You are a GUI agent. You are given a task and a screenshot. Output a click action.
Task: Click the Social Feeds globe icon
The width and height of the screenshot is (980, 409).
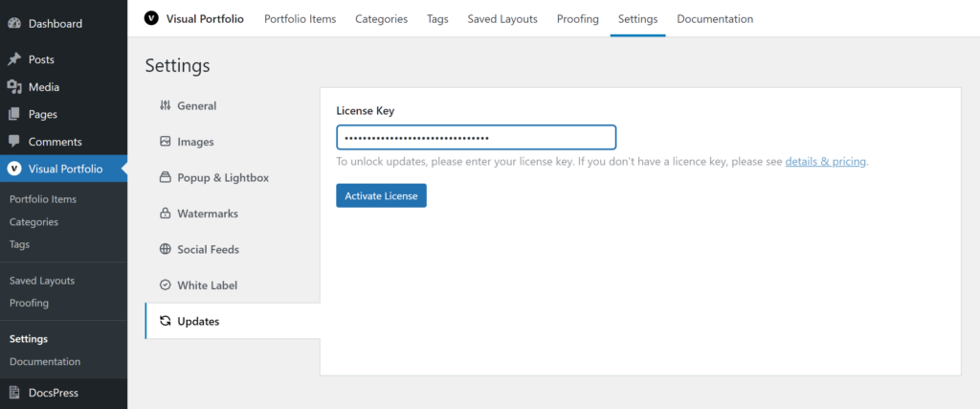pos(165,249)
